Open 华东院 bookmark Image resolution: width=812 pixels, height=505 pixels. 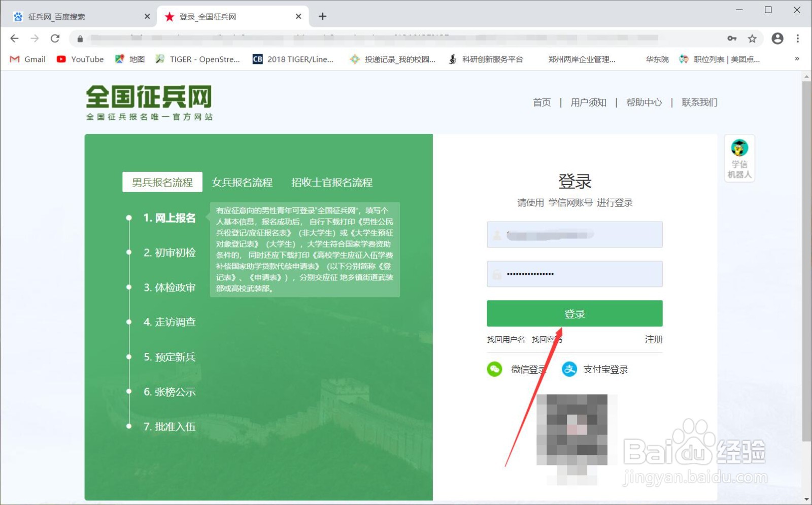click(657, 59)
